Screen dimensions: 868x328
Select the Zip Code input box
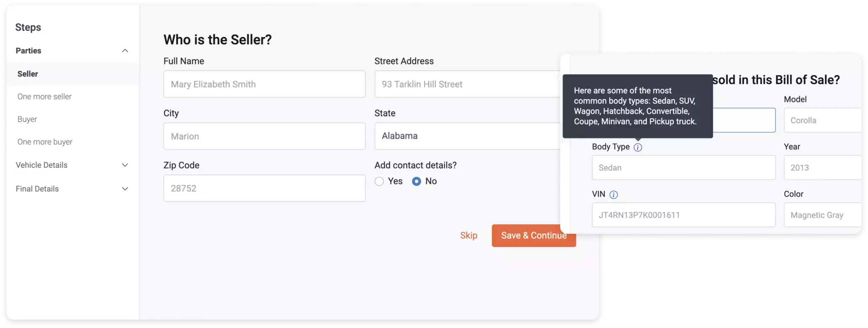(264, 188)
